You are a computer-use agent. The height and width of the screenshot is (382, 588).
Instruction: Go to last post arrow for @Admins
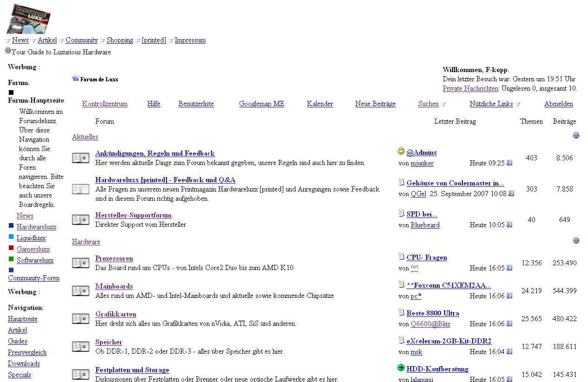pos(509,163)
